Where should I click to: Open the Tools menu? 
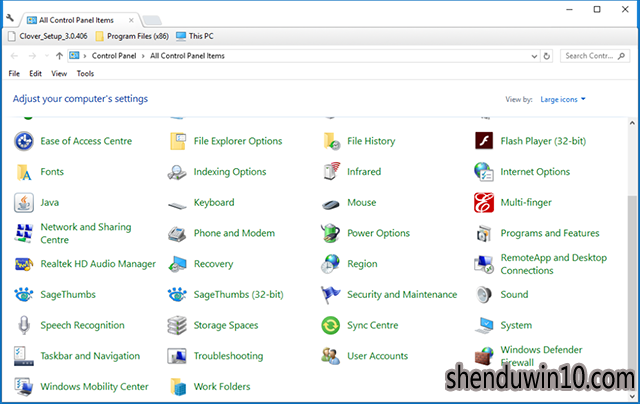pyautogui.click(x=85, y=73)
